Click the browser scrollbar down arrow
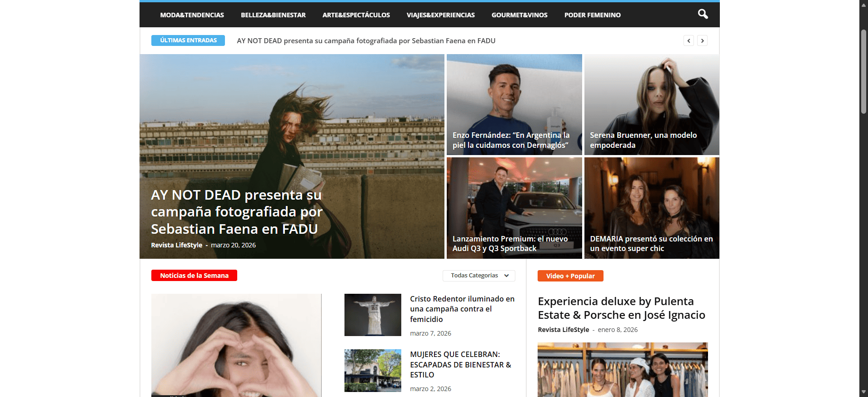This screenshot has height=397, width=868. (863, 392)
